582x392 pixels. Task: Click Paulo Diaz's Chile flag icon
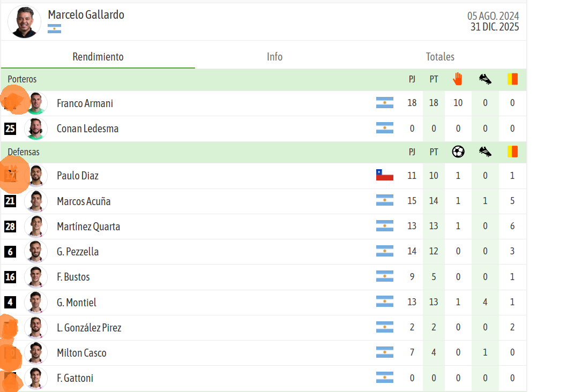click(x=385, y=175)
